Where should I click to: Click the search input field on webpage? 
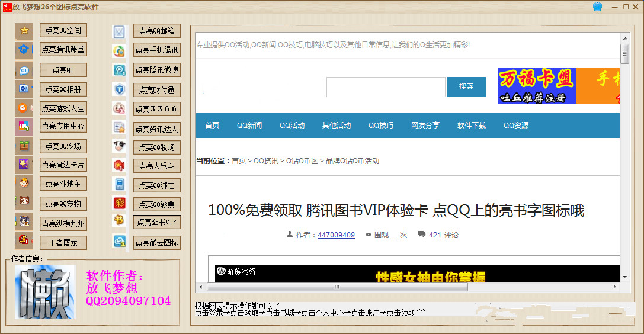point(386,87)
